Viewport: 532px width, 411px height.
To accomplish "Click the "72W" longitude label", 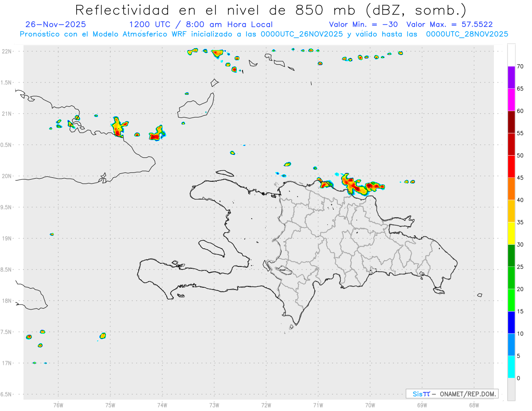I will [266, 404].
